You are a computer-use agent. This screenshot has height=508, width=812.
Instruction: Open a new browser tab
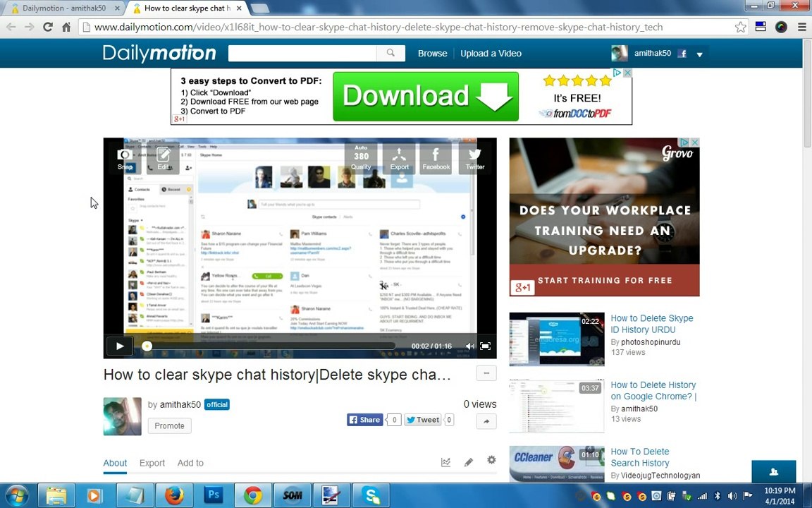pos(259,8)
